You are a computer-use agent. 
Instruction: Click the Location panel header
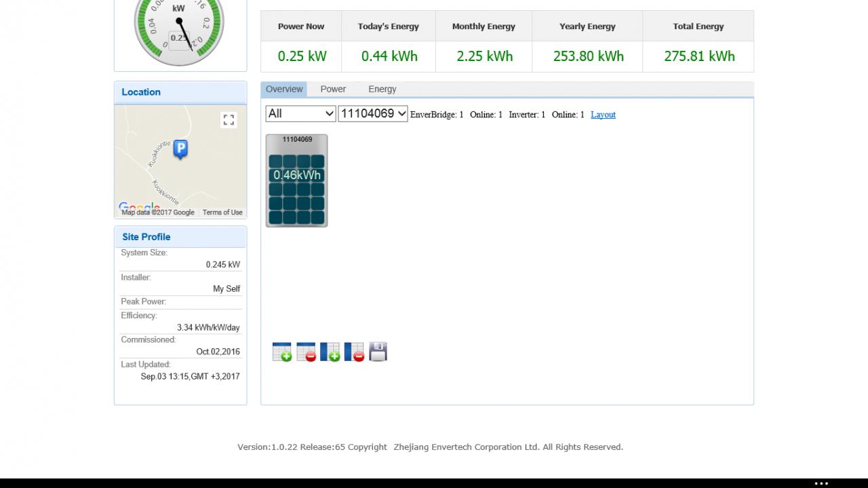click(180, 92)
